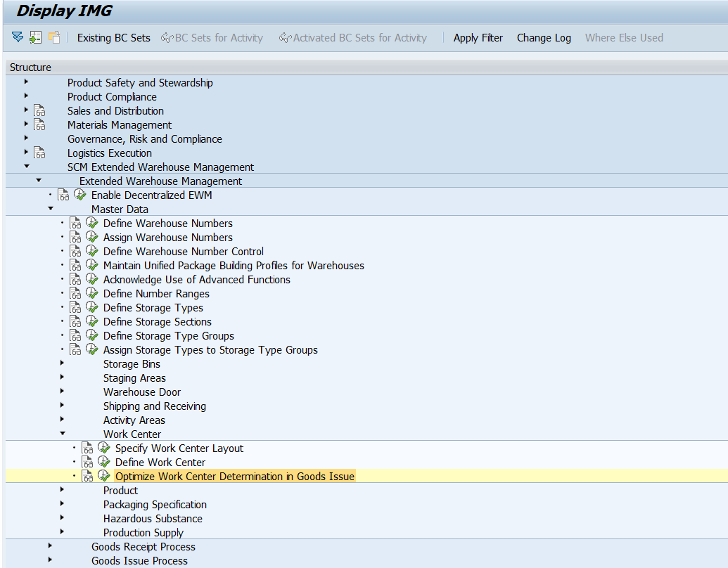The height and width of the screenshot is (568, 728).
Task: Expand the Product Compliance node
Action: (x=26, y=96)
